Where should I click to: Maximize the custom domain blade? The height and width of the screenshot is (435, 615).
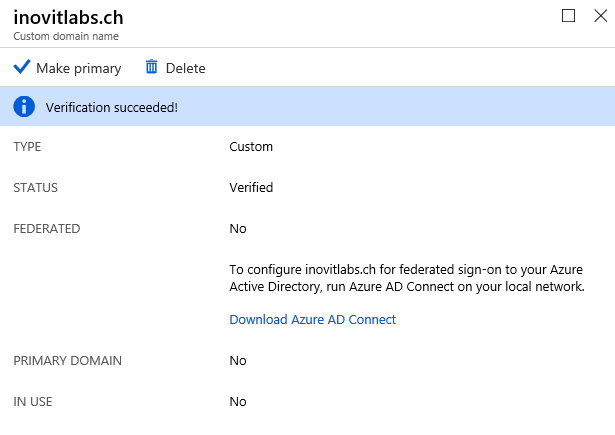pyautogui.click(x=568, y=16)
